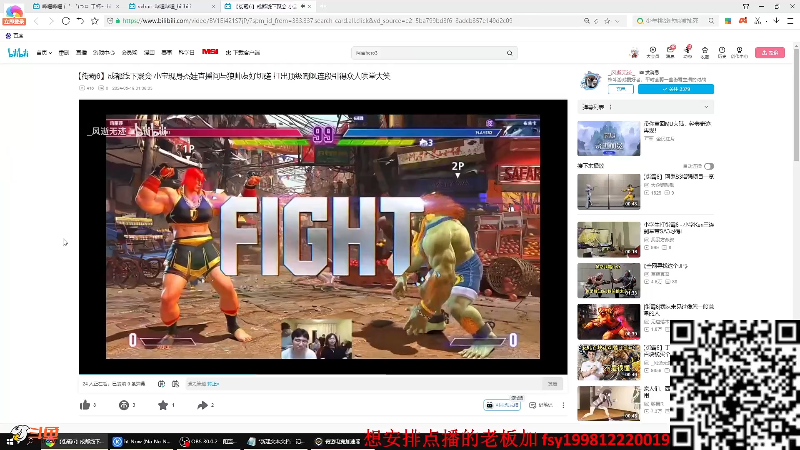800x450 pixels.
Task: Open the download client nav item
Action: (x=243, y=53)
